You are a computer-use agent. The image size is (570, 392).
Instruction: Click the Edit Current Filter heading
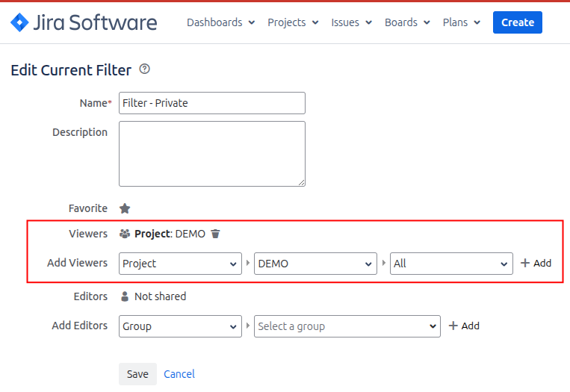click(71, 70)
